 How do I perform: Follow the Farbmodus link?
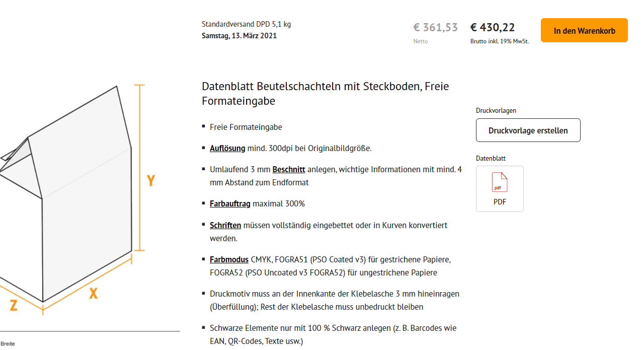point(229,260)
